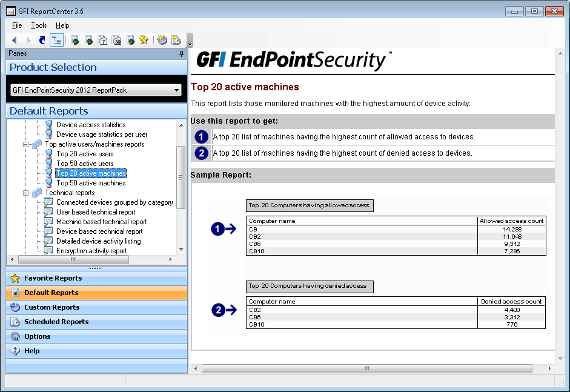The width and height of the screenshot is (570, 392).
Task: Click the 30-day report calendar icon
Action: (116, 40)
